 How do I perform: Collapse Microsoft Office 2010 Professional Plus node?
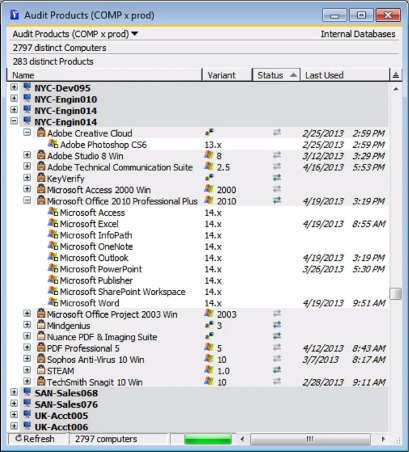27,200
